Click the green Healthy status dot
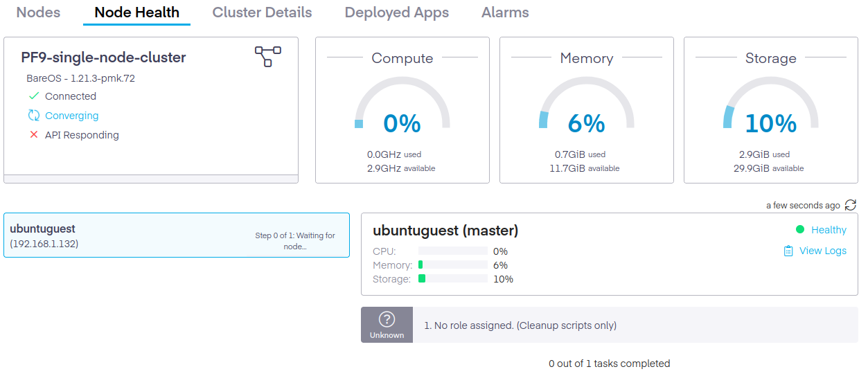This screenshot has height=376, width=868. [x=800, y=230]
